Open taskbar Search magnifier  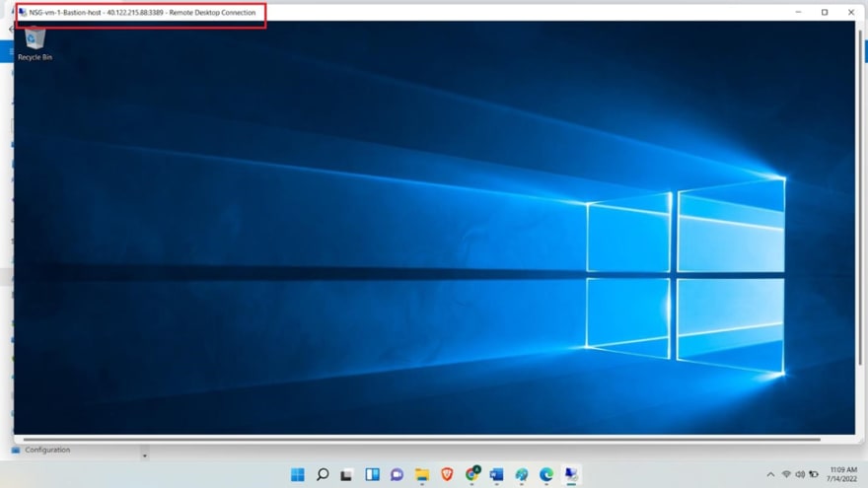(x=323, y=474)
